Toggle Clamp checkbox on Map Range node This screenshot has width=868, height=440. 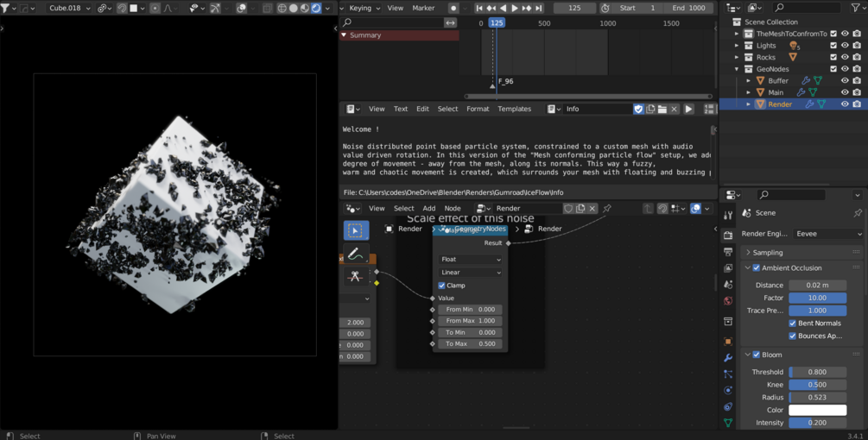click(441, 286)
